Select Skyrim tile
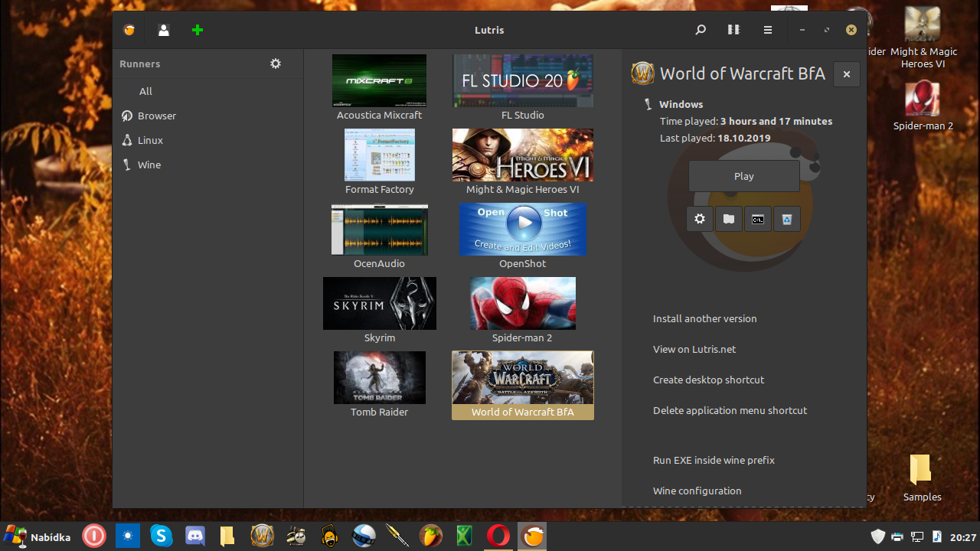Image resolution: width=980 pixels, height=551 pixels. 380,310
